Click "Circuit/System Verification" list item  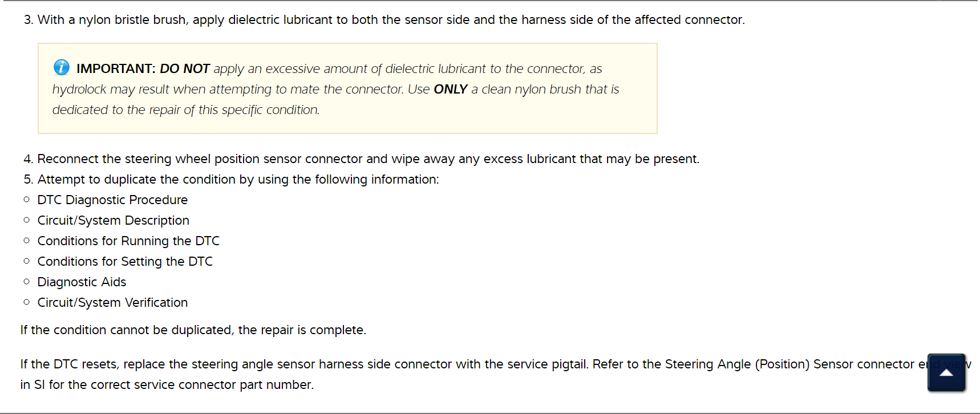coord(112,302)
